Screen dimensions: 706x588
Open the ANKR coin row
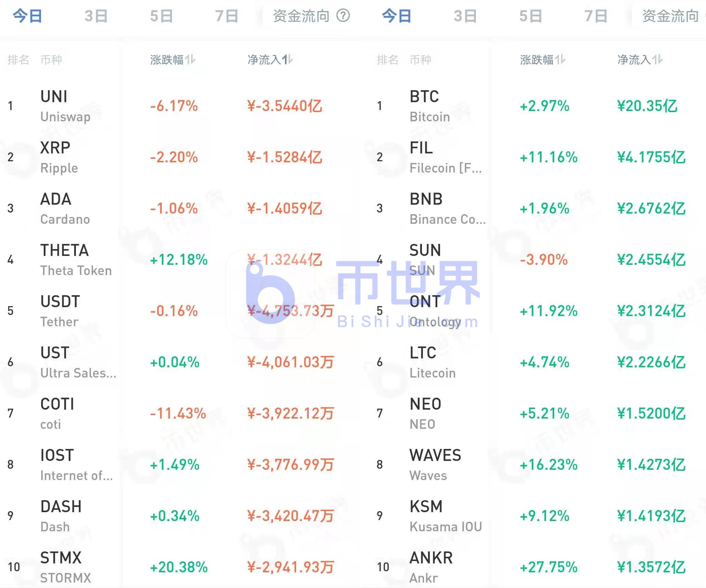coord(431,567)
